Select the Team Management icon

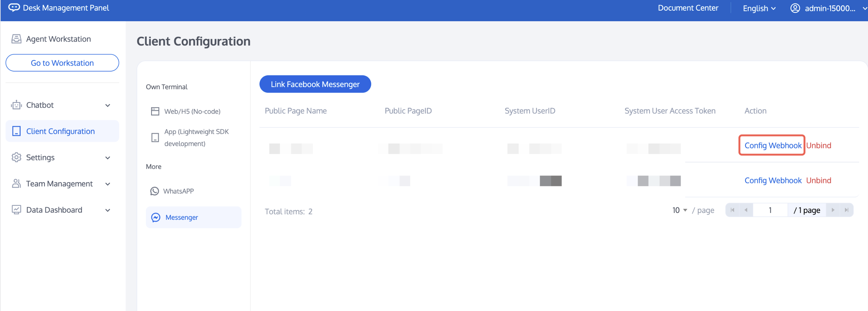(16, 184)
